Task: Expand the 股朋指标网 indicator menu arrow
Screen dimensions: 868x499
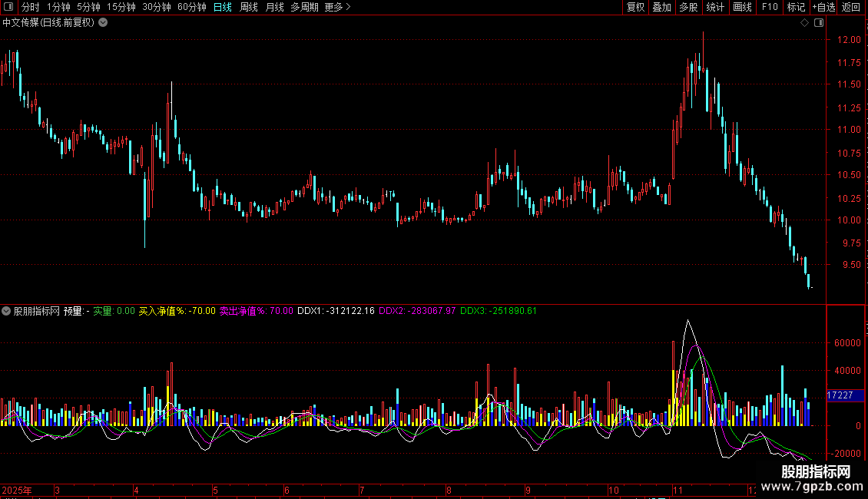Action: (6, 311)
